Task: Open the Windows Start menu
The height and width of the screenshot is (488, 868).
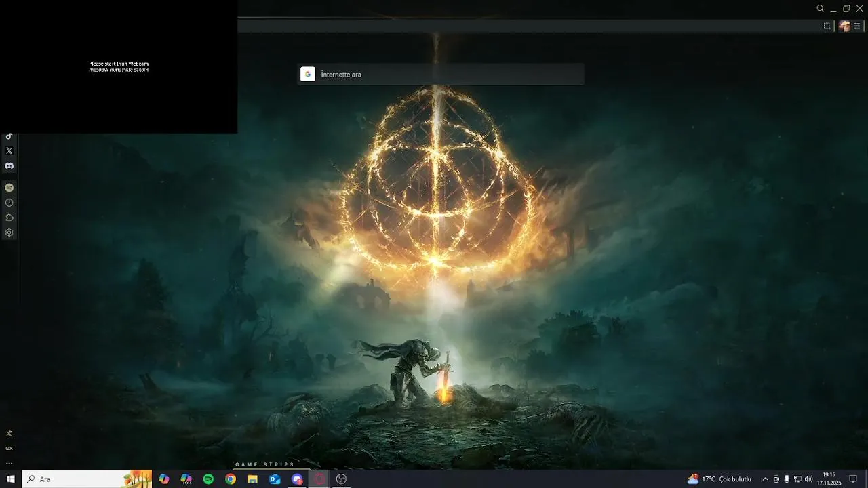Action: coord(11,479)
